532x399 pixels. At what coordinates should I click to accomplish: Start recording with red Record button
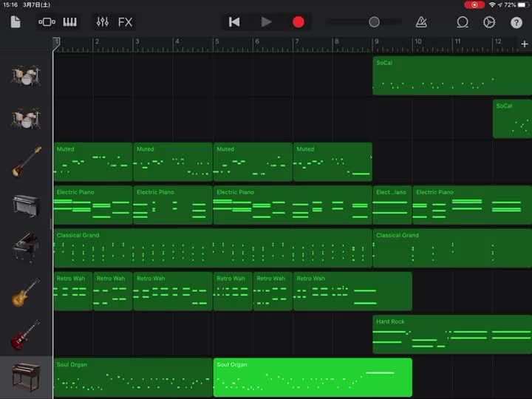[x=299, y=22]
